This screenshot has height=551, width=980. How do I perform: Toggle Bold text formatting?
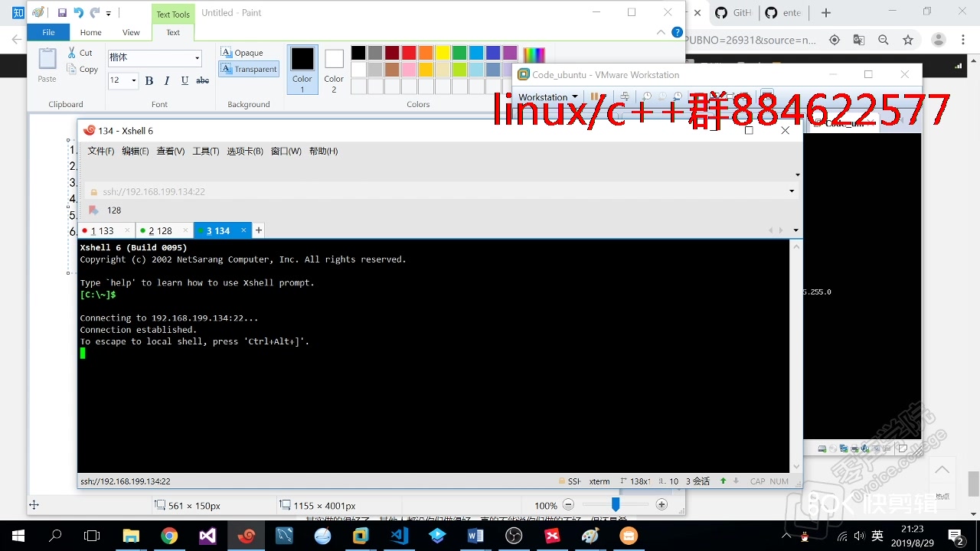(x=149, y=80)
